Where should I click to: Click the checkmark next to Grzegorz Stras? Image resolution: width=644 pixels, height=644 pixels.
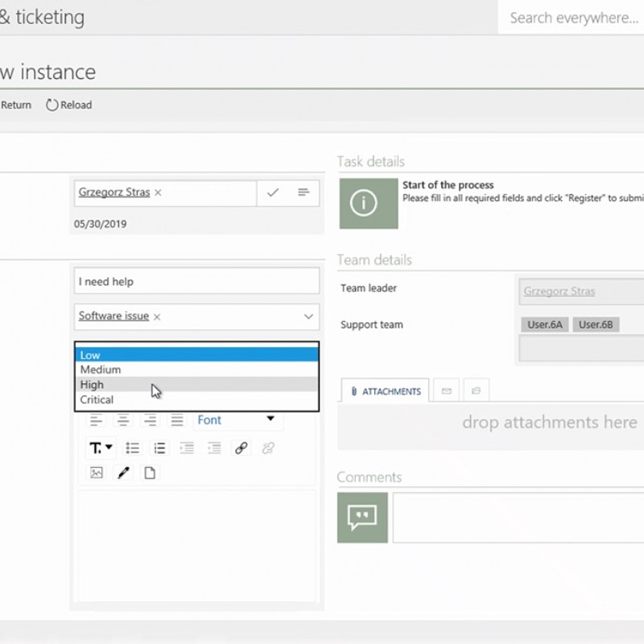273,192
